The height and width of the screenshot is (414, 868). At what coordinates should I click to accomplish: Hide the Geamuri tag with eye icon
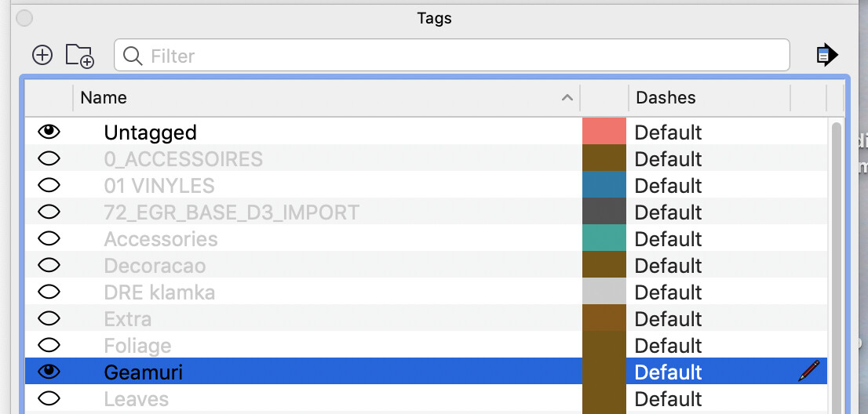click(x=49, y=372)
